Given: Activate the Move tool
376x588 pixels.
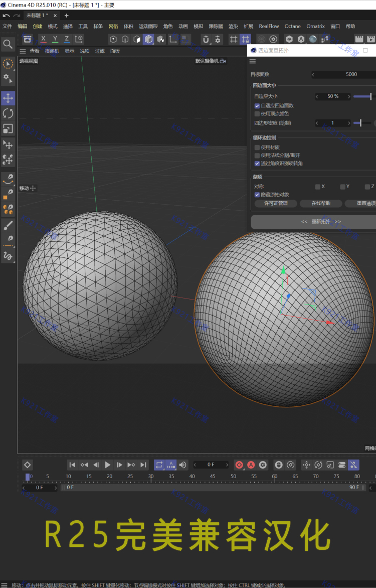Looking at the screenshot, I should [8, 98].
